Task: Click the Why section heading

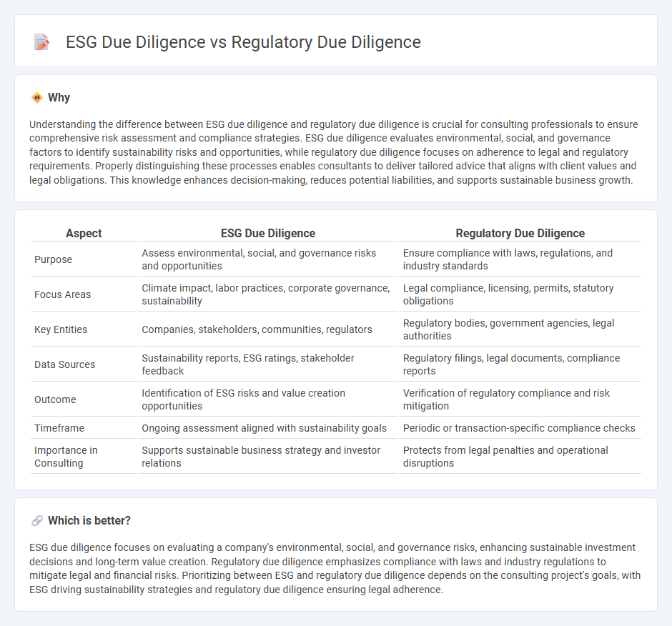Action: coord(59,98)
